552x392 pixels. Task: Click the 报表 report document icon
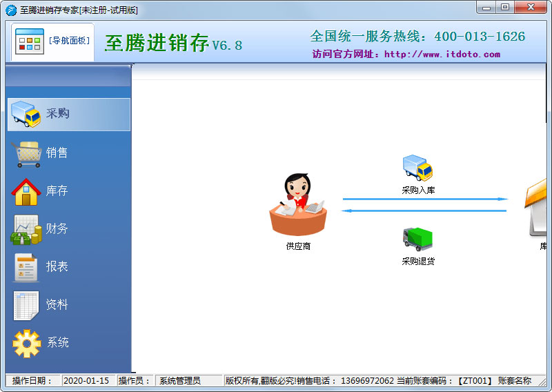coord(26,268)
